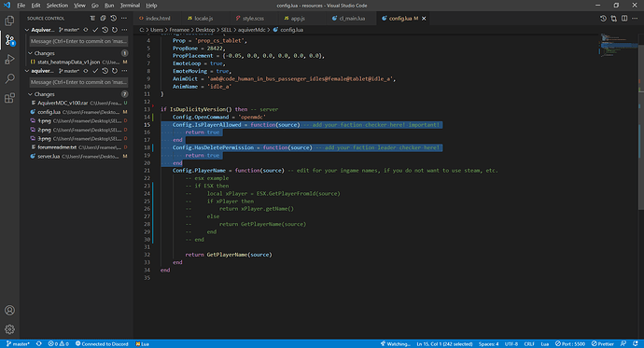The width and height of the screenshot is (644, 348).
Task: Open changes for config.lua in editor toolbar
Action: click(x=613, y=19)
